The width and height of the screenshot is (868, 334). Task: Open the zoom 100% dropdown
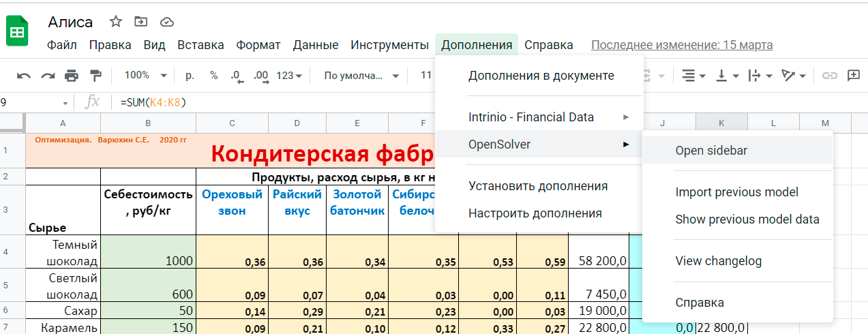coord(146,75)
